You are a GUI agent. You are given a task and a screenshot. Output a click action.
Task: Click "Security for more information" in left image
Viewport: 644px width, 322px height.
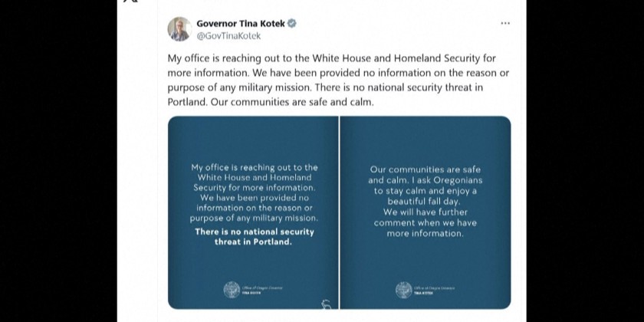click(x=253, y=186)
